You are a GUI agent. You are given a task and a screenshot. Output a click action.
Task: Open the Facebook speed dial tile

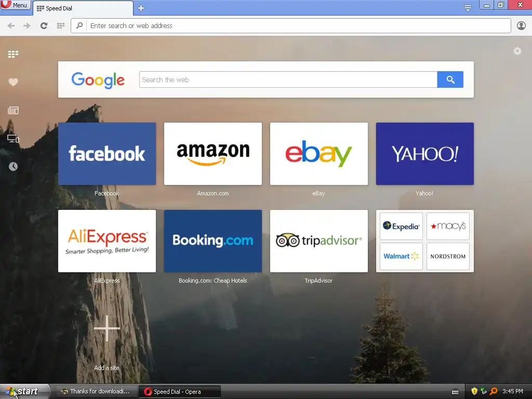tap(107, 154)
